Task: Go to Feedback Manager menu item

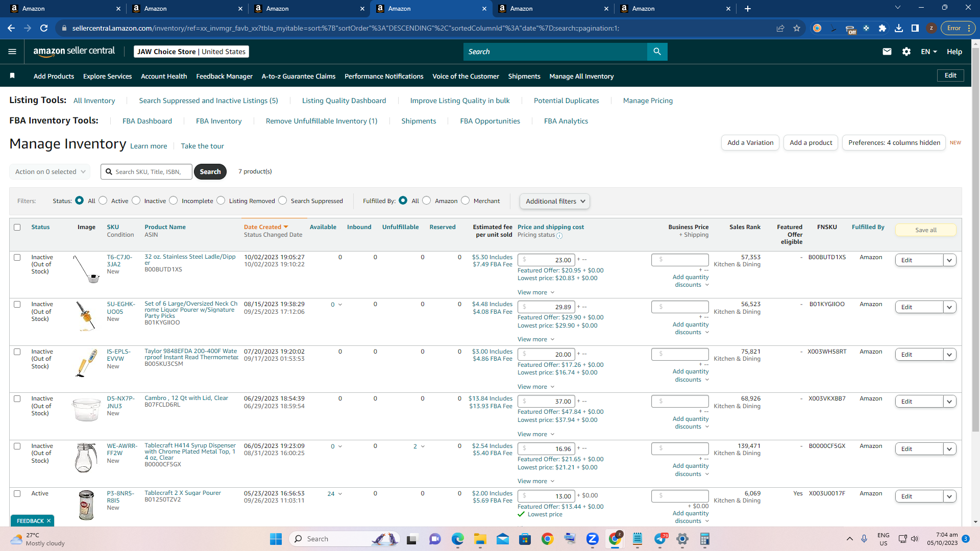Action: pos(225,76)
